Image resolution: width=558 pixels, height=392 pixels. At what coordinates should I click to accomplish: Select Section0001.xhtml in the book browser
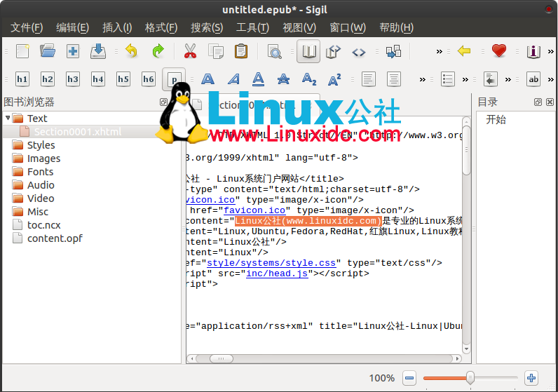coord(77,132)
